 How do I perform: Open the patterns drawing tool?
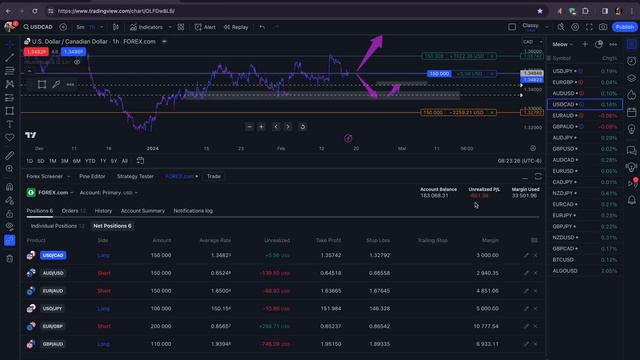[x=9, y=84]
